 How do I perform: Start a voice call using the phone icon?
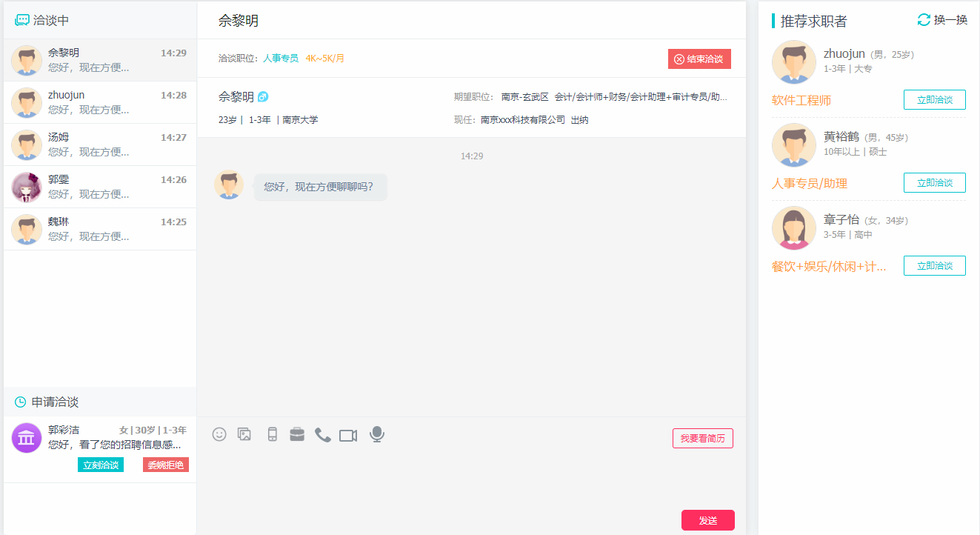[x=323, y=434]
